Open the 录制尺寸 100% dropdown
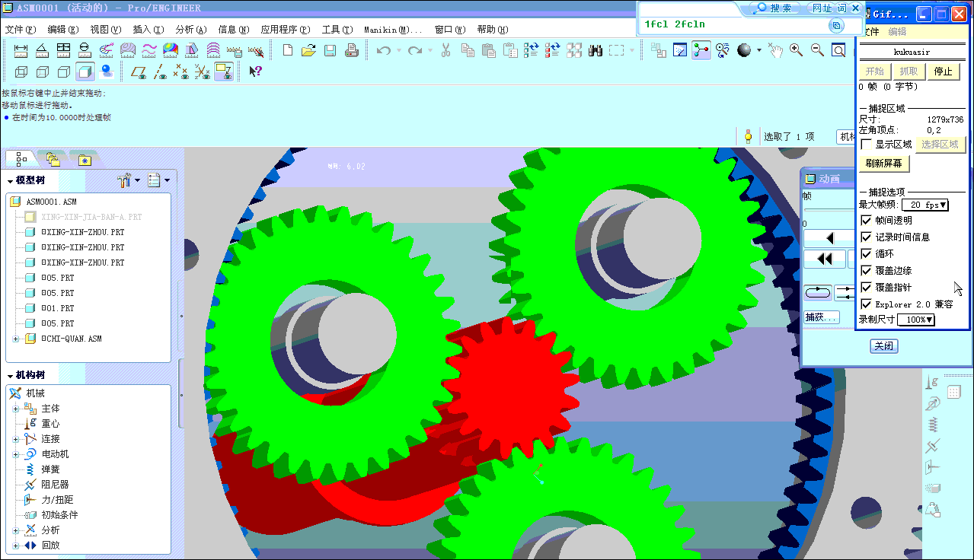 coord(916,320)
